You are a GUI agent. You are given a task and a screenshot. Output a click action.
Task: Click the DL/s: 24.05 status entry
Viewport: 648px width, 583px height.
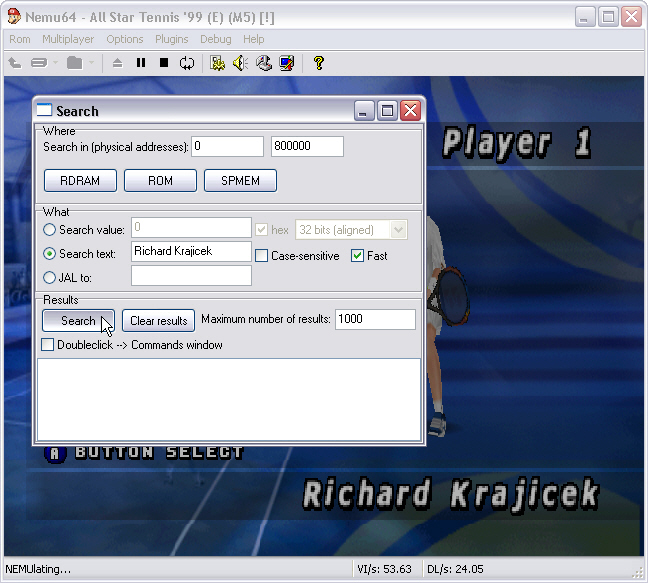pos(455,569)
